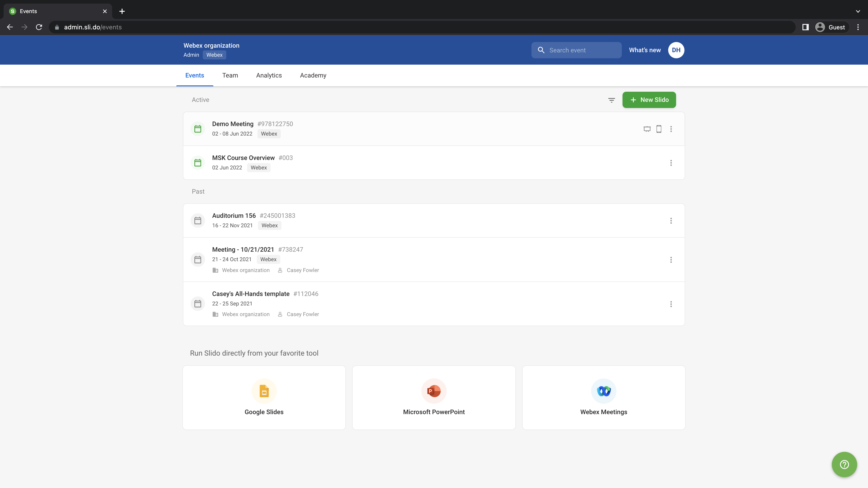Switch to the Analytics tab
Screen dimensions: 868x488
(x=269, y=75)
